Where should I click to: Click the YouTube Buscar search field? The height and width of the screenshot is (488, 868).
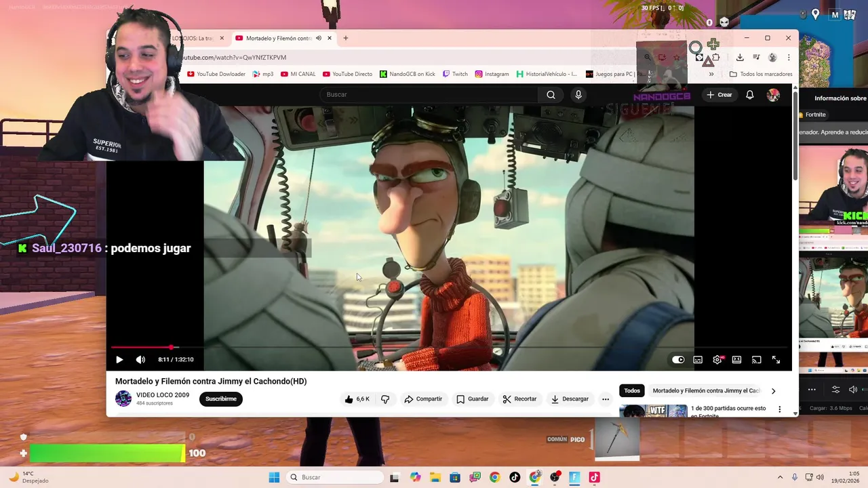pos(429,95)
